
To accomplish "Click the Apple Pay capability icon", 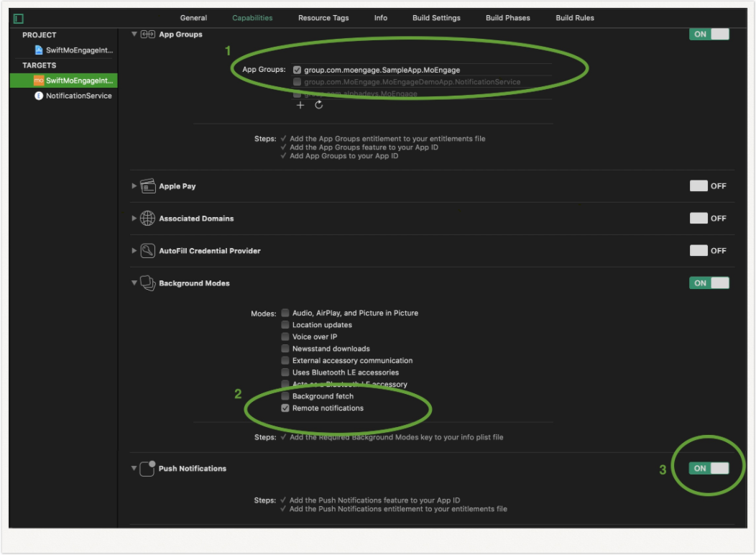I will click(148, 186).
